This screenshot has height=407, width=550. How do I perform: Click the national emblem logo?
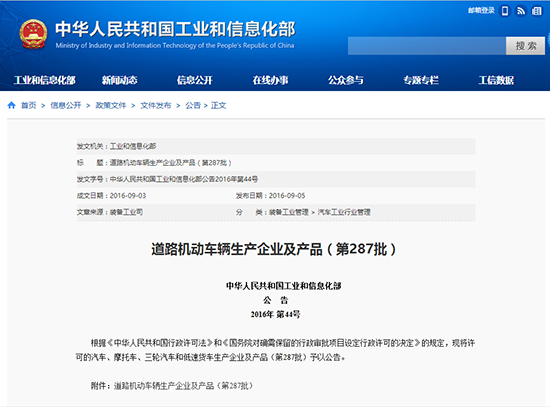(x=33, y=34)
